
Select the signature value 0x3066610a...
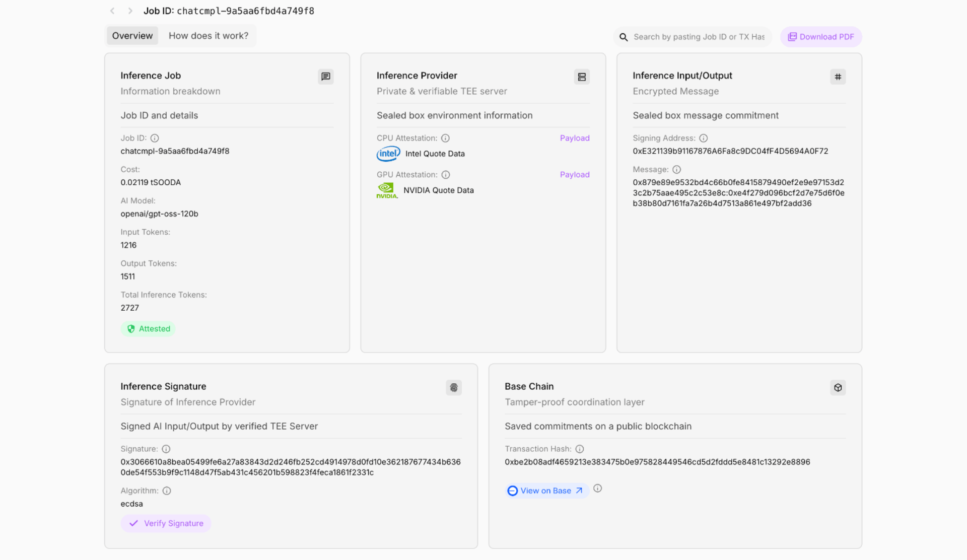[291, 467]
